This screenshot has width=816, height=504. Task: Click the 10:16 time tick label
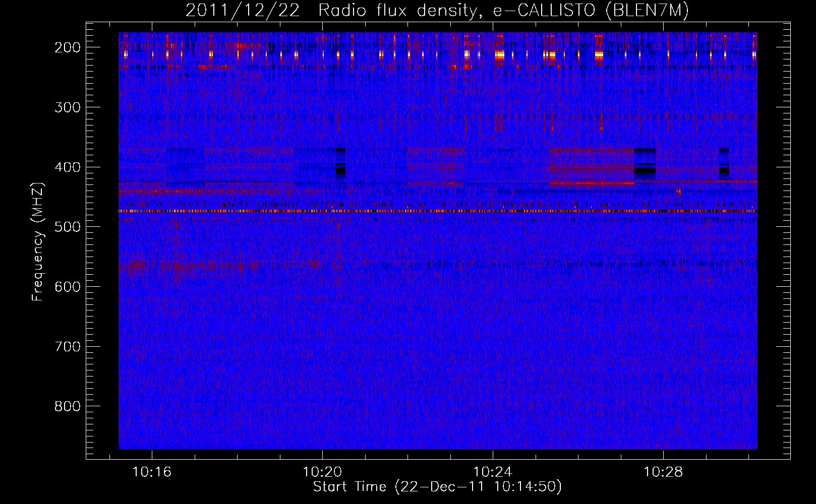point(152,472)
